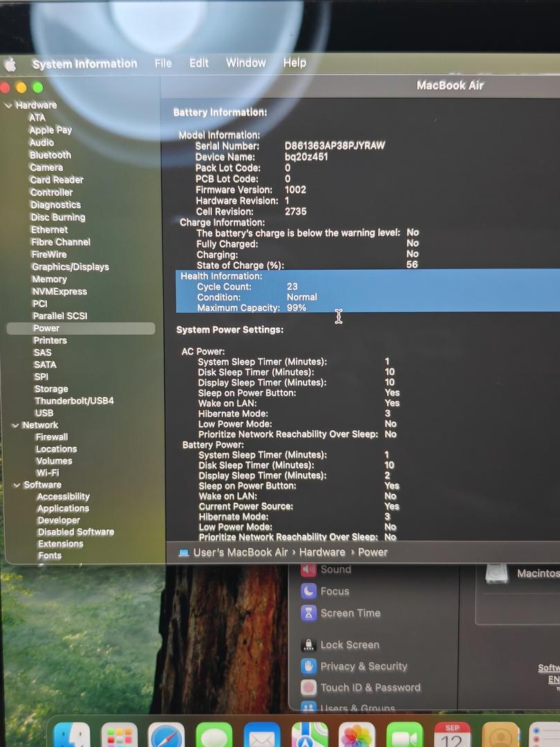Open Touch ID & Password settings

[x=371, y=688]
